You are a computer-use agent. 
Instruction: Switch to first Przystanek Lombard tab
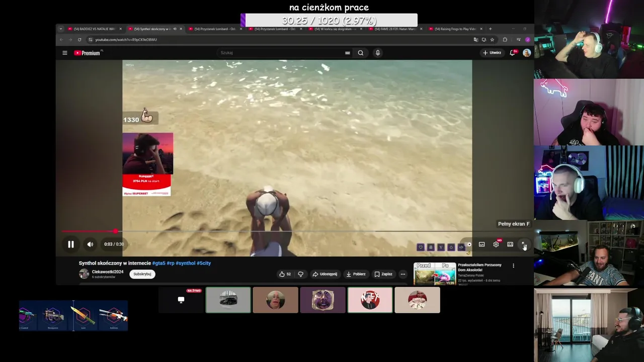click(215, 29)
